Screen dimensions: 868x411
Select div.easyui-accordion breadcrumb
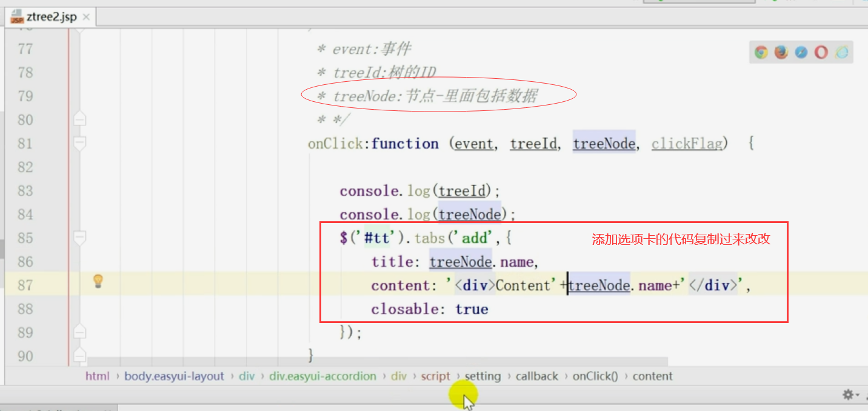[323, 376]
